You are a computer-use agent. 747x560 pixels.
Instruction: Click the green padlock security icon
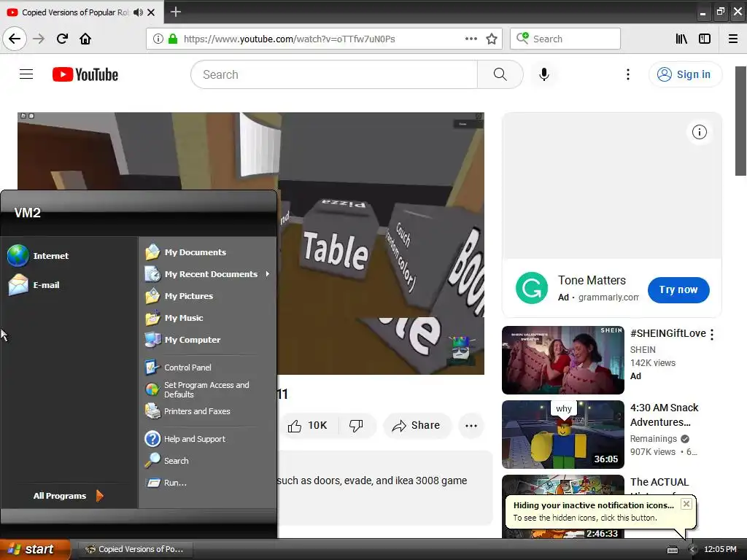coord(173,39)
